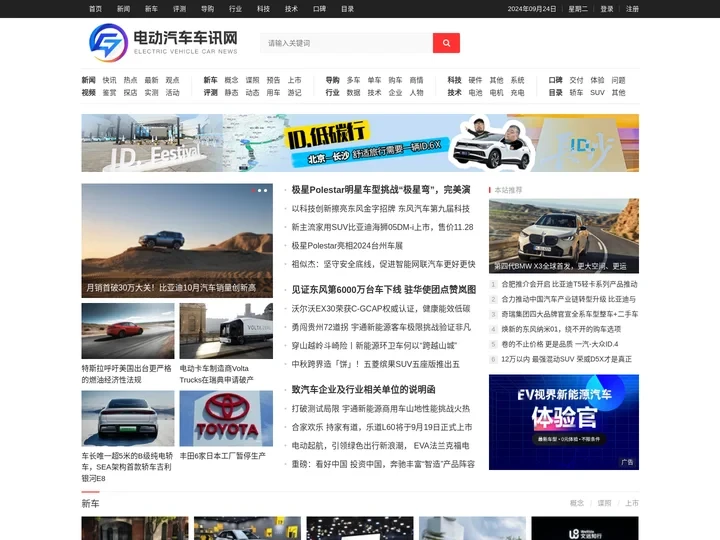Open the main carousel desert SUV image
This screenshot has height=540, width=720.
177,241
